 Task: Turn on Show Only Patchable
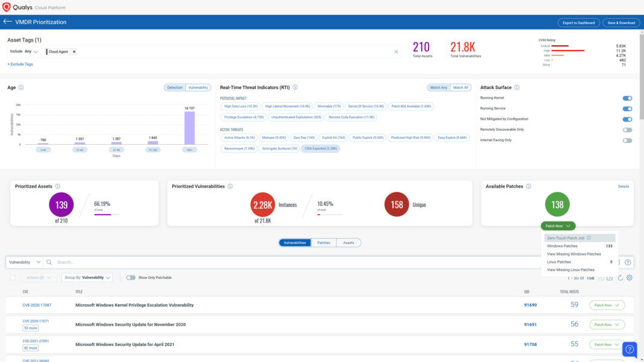pyautogui.click(x=131, y=278)
